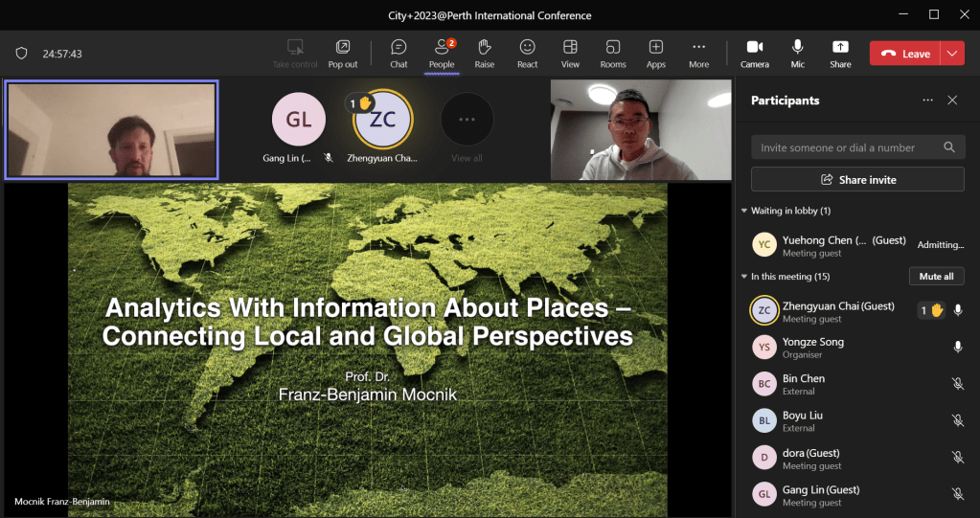The image size is (980, 518).
Task: Open the View layout options
Action: point(570,54)
